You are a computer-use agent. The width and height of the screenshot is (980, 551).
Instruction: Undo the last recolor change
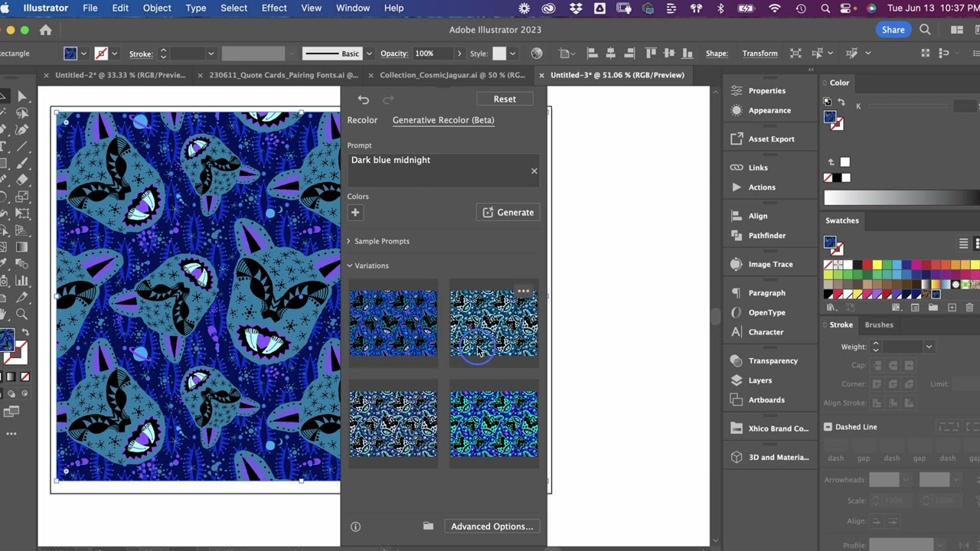(x=364, y=99)
